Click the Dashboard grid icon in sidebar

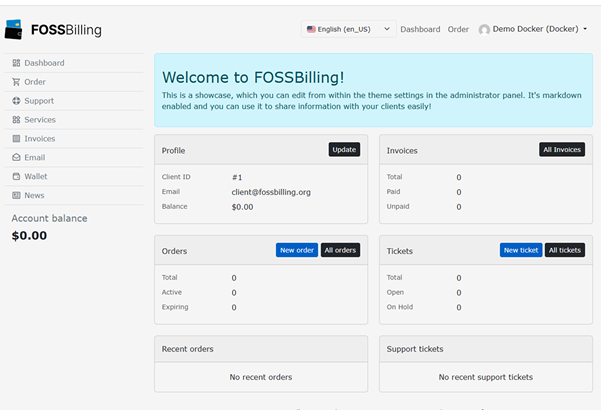point(16,63)
